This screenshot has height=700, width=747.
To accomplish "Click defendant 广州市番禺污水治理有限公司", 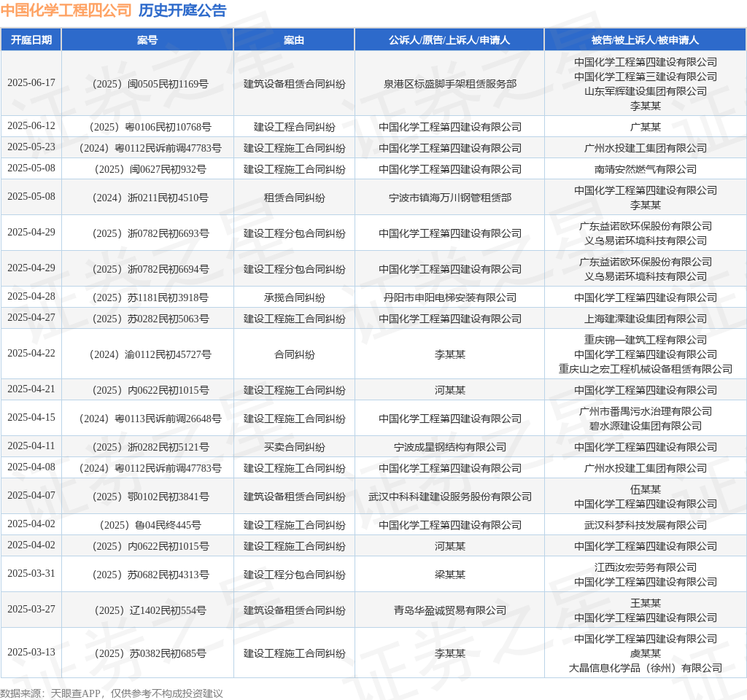I will point(646,411).
